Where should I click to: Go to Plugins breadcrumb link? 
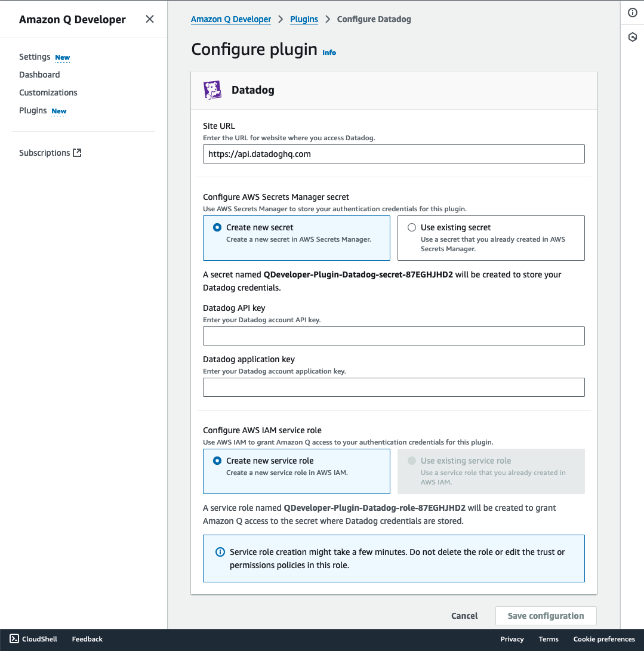(x=304, y=19)
